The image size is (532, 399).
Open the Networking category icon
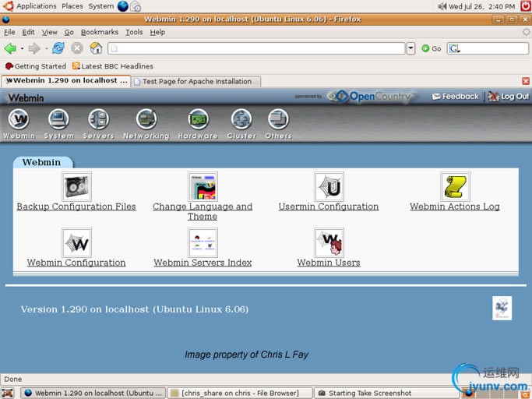tap(146, 119)
